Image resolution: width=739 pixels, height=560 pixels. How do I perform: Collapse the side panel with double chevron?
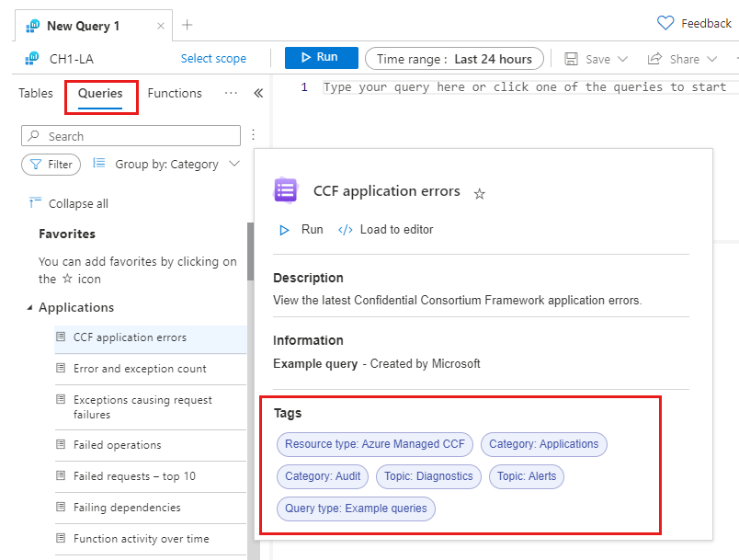click(x=258, y=93)
